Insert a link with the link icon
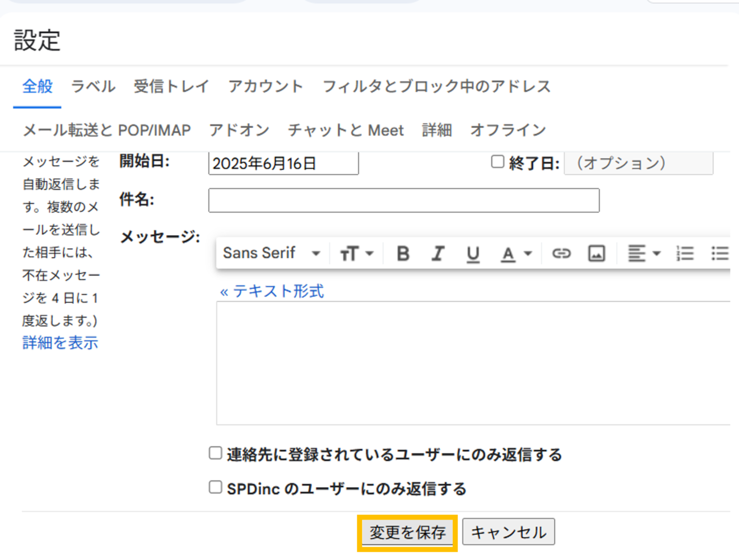 click(561, 254)
